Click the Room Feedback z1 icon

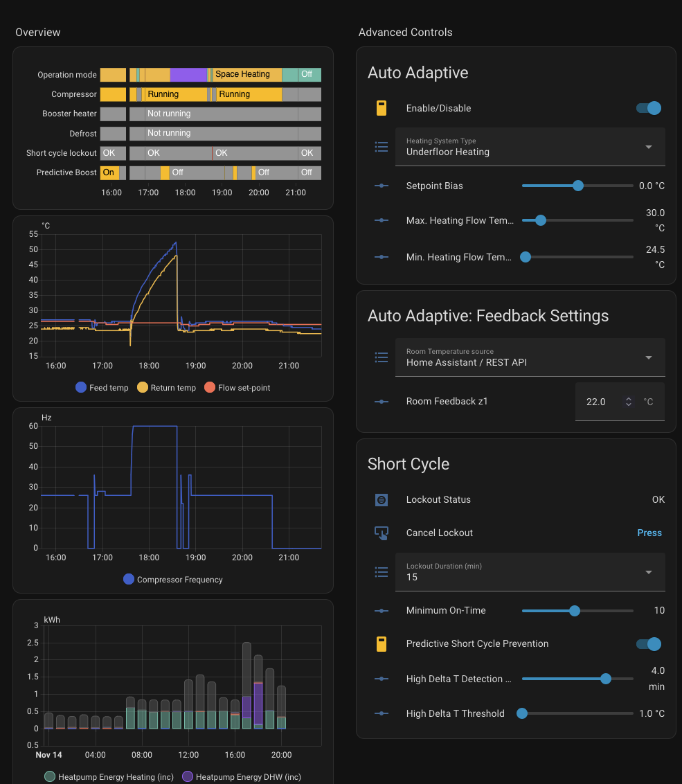click(381, 401)
